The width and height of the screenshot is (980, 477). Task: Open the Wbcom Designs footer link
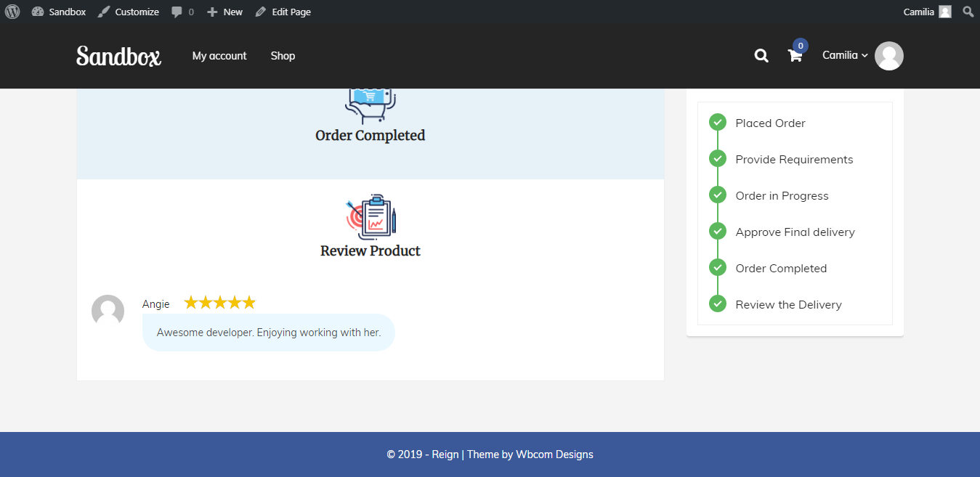554,454
